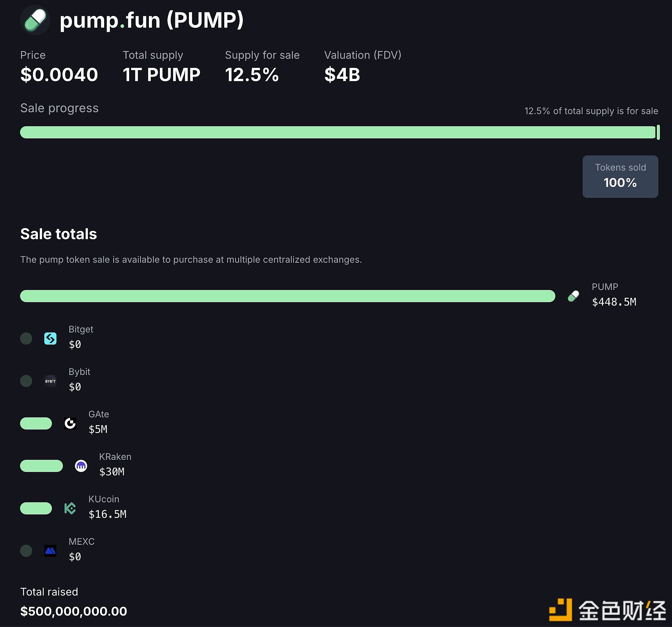Image resolution: width=672 pixels, height=627 pixels.
Task: Click the Kraken $30M green bar
Action: tap(41, 466)
